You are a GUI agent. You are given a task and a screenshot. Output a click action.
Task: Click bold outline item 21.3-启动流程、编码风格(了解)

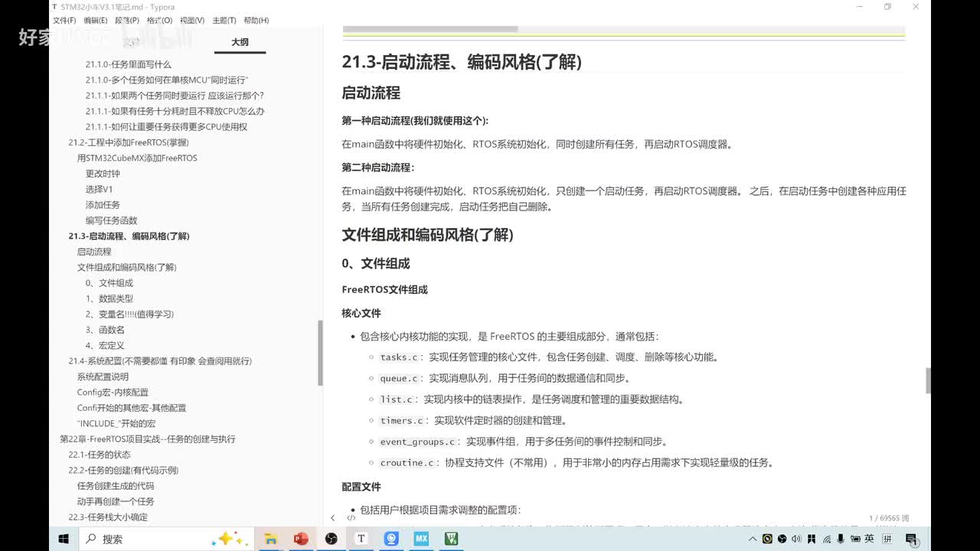coord(129,236)
